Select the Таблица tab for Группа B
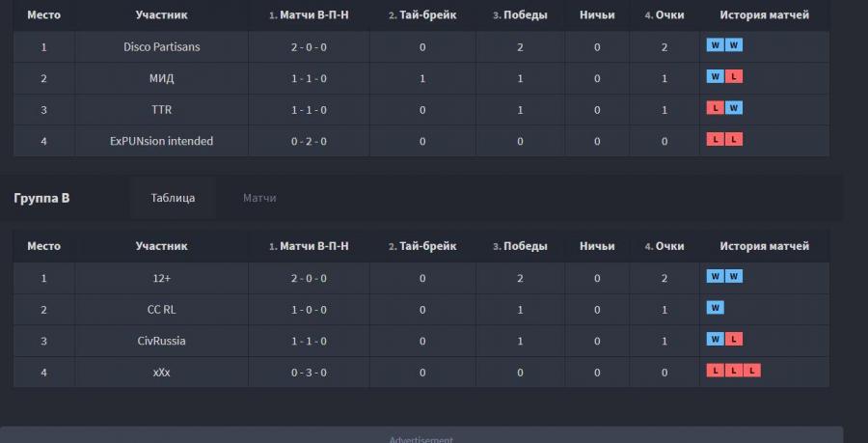Image resolution: width=868 pixels, height=443 pixels. coord(173,198)
